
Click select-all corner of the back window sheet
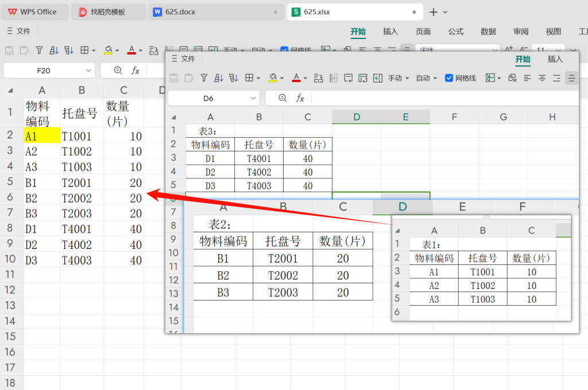[x=11, y=90]
